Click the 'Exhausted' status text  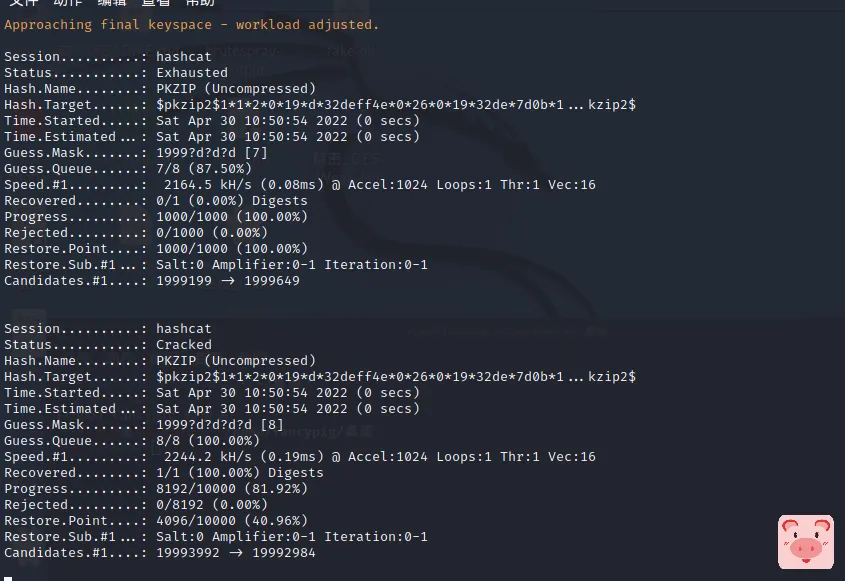pyautogui.click(x=192, y=72)
